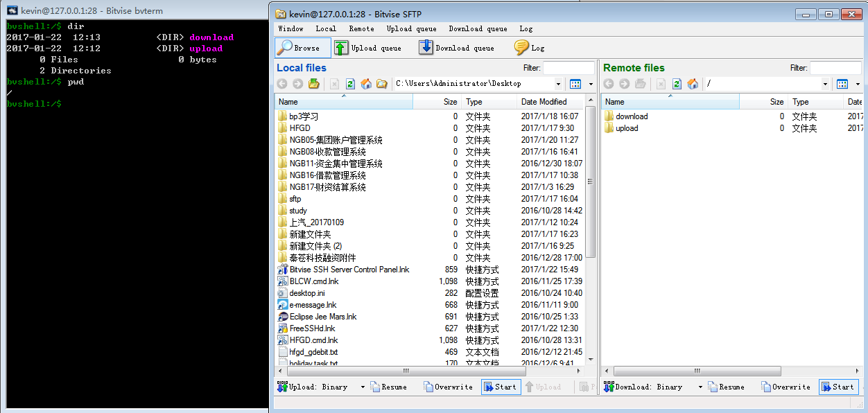Click Remote files view mode icon
Image resolution: width=868 pixels, height=413 pixels.
842,84
